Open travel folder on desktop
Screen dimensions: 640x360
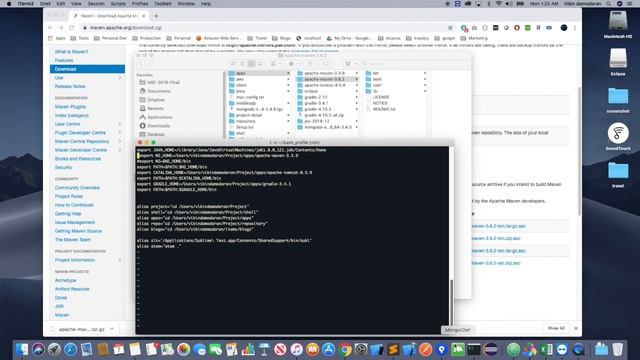click(x=618, y=174)
